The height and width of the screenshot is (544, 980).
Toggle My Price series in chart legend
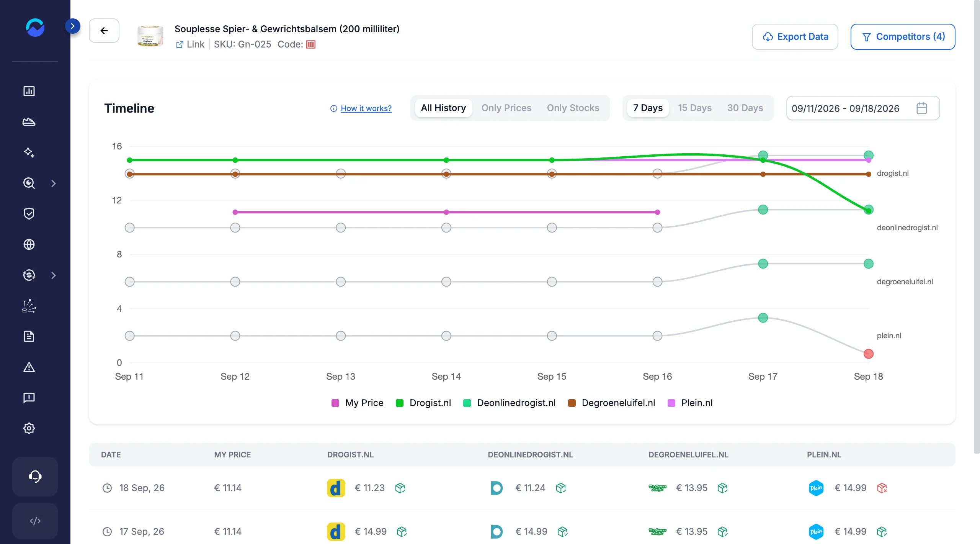point(357,403)
